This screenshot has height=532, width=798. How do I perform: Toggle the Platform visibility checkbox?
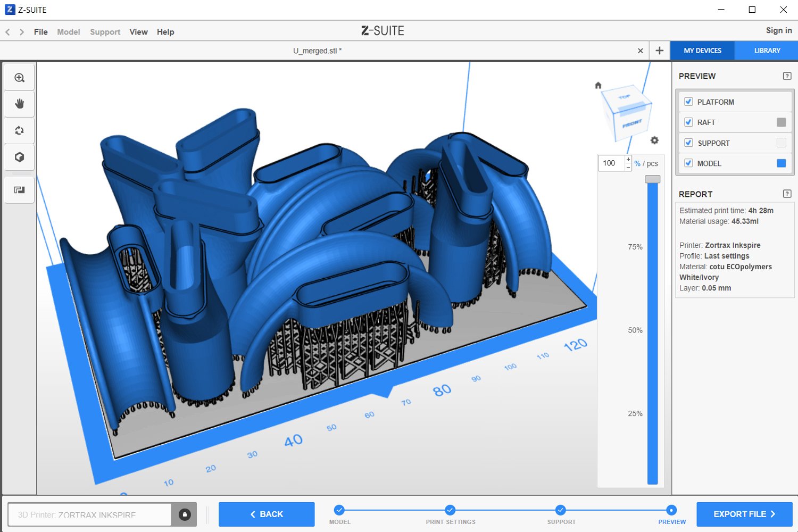688,102
